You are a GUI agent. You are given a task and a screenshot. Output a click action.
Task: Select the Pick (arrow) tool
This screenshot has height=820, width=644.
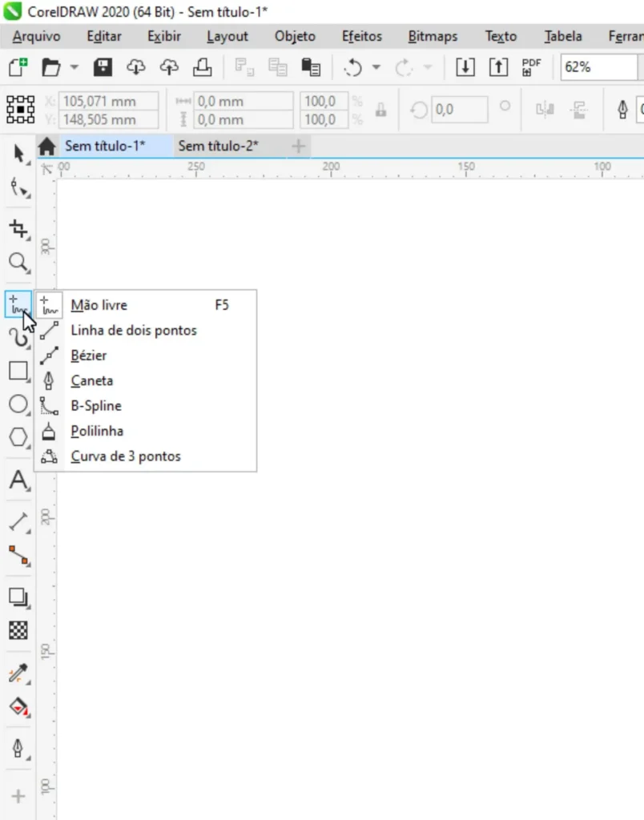[x=19, y=155]
